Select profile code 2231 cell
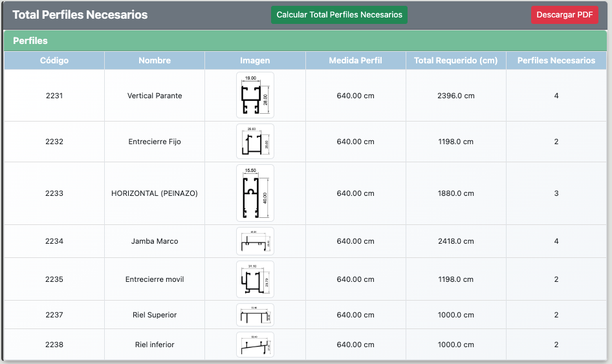 [54, 96]
